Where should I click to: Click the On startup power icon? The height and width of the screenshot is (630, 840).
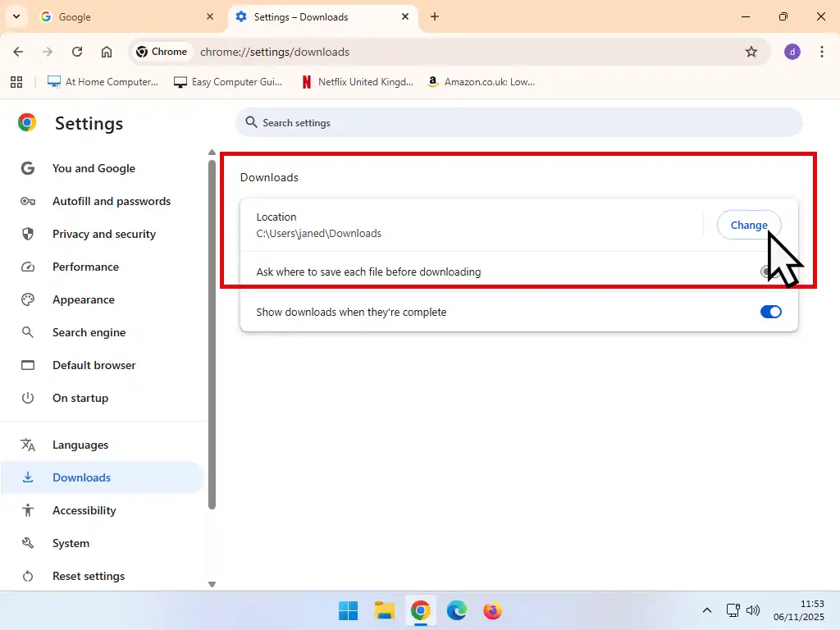(28, 398)
